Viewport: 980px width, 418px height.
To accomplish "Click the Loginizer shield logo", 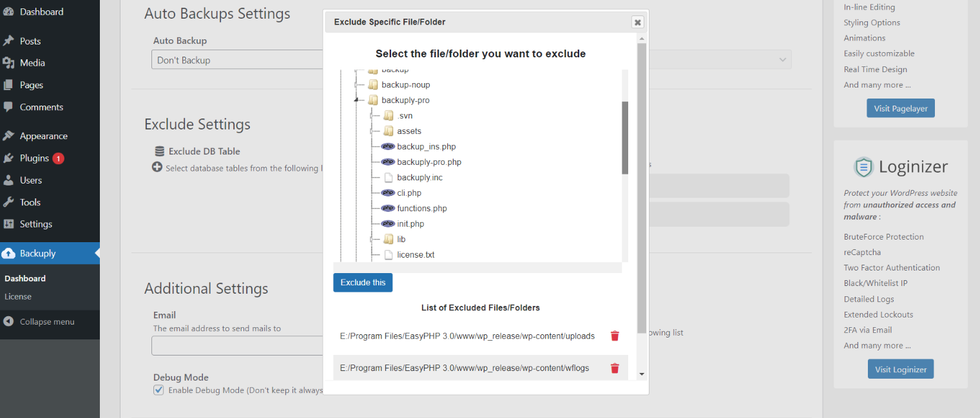I will pos(863,166).
